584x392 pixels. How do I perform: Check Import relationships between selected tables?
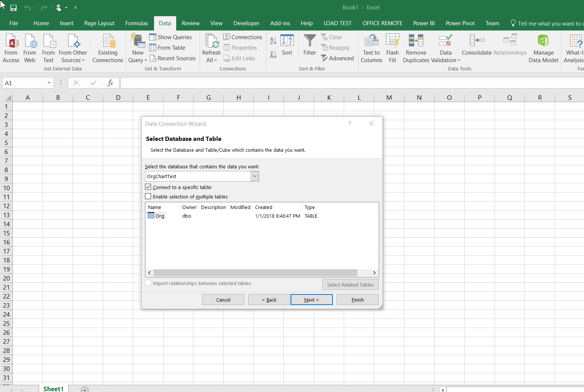[148, 283]
